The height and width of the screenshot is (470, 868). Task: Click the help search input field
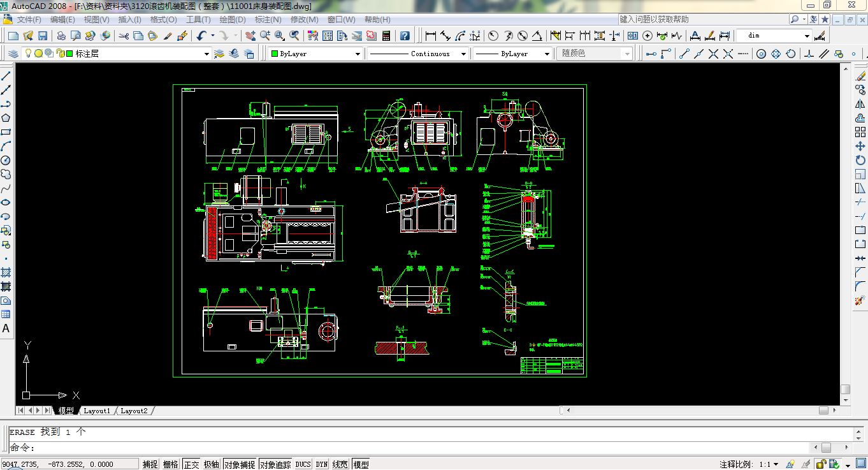pos(701,20)
